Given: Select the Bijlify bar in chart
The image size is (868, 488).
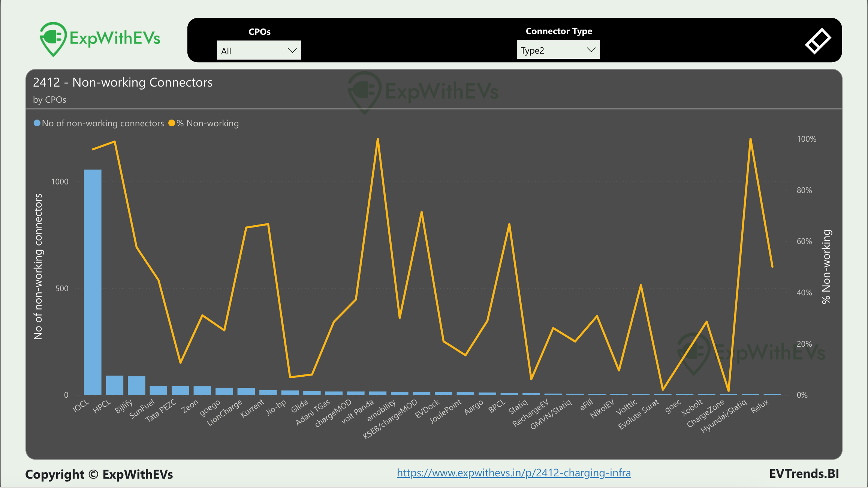Looking at the screenshot, I should 136,385.
